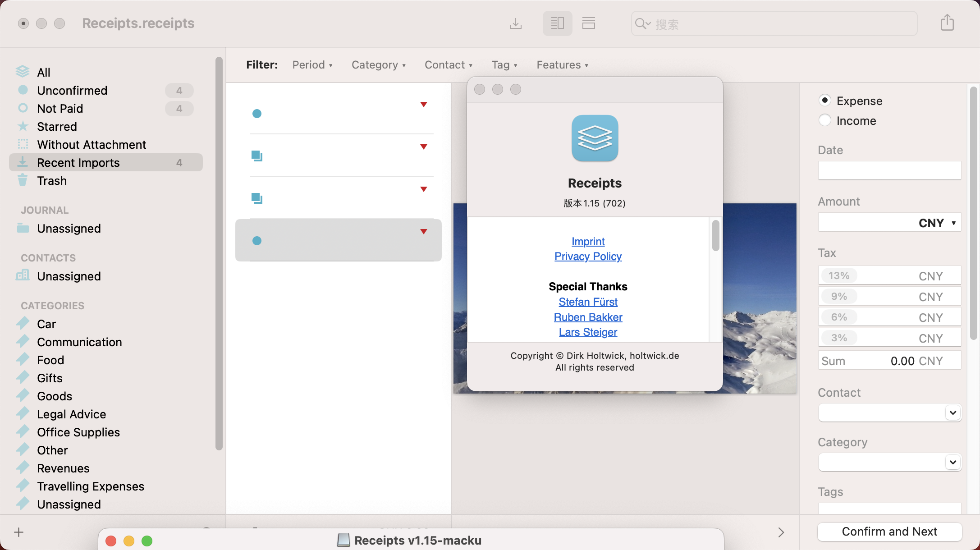980x550 pixels.
Task: Open the Category filter dropdown
Action: pos(379,65)
